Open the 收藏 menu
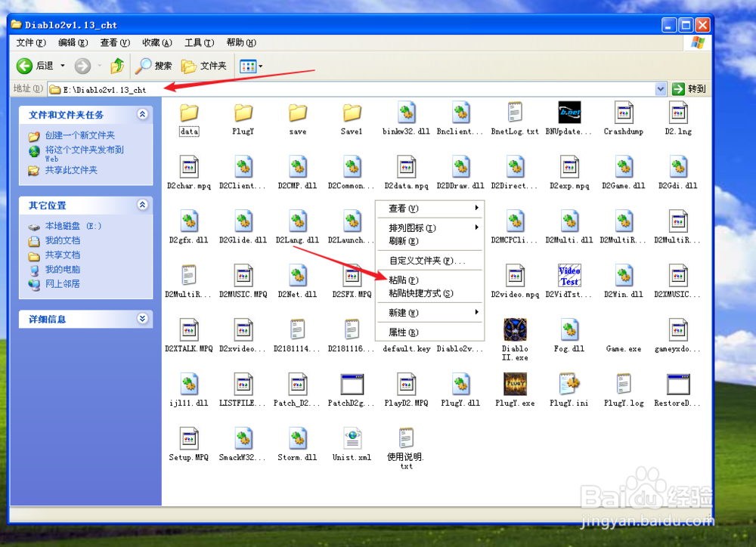Image resolution: width=756 pixels, height=547 pixels. (156, 43)
